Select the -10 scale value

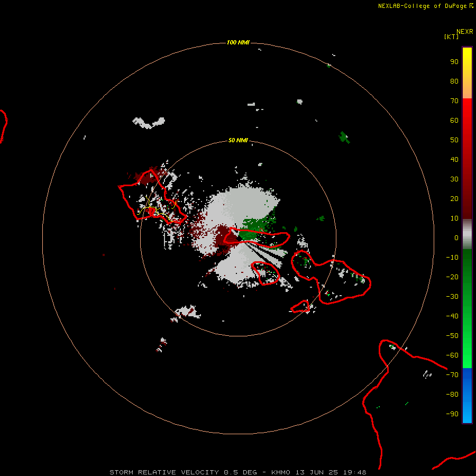[x=452, y=258]
